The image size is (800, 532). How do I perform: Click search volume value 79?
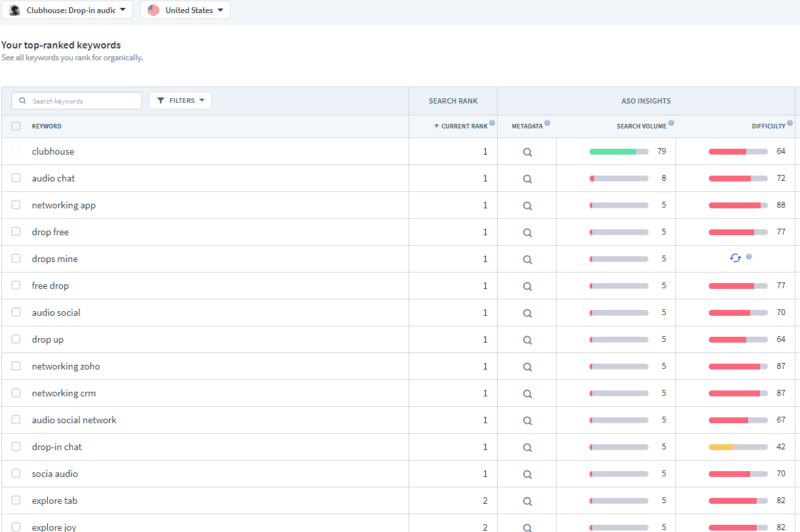(662, 151)
